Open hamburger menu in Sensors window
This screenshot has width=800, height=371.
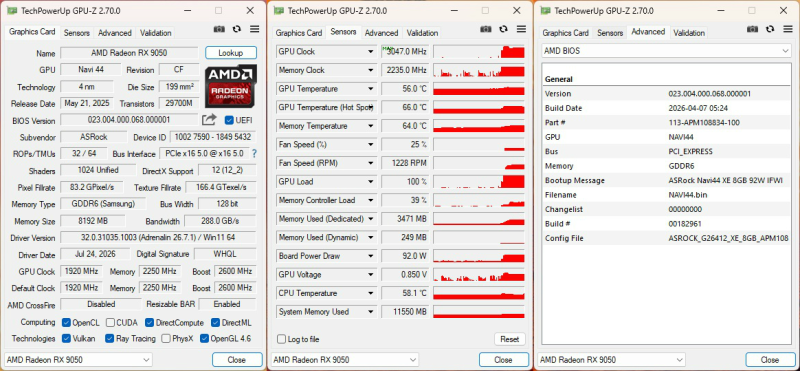click(521, 30)
